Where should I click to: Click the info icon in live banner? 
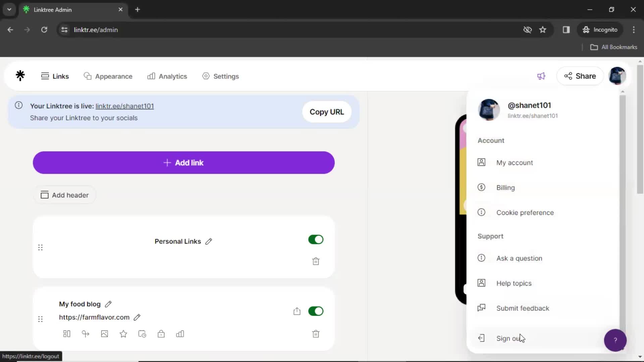point(19,105)
